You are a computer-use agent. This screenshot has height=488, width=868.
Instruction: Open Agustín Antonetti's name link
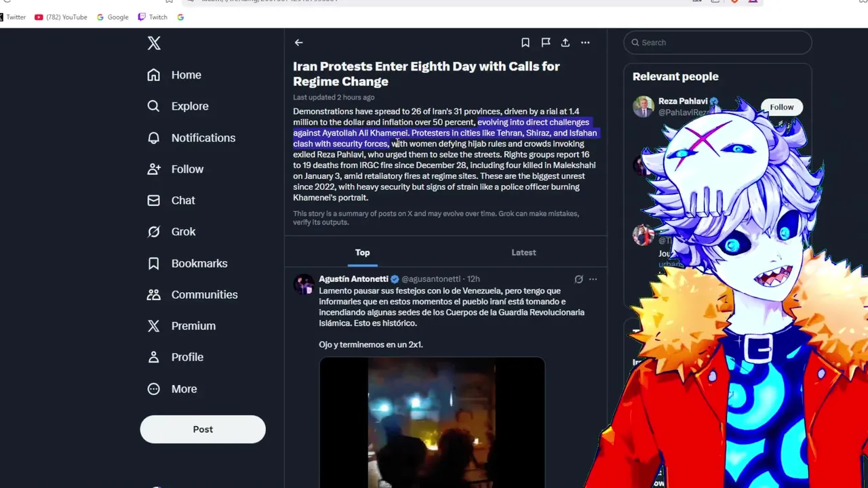coord(353,279)
